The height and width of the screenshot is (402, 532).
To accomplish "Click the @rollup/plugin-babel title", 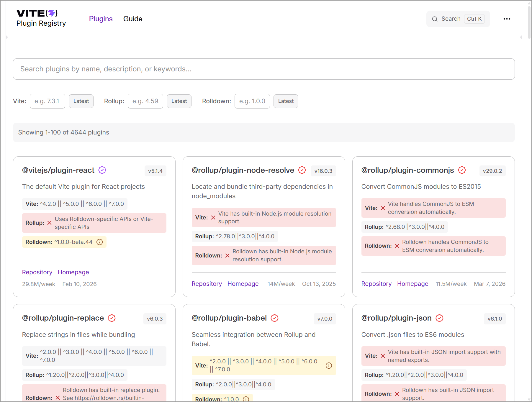I will tap(229, 318).
